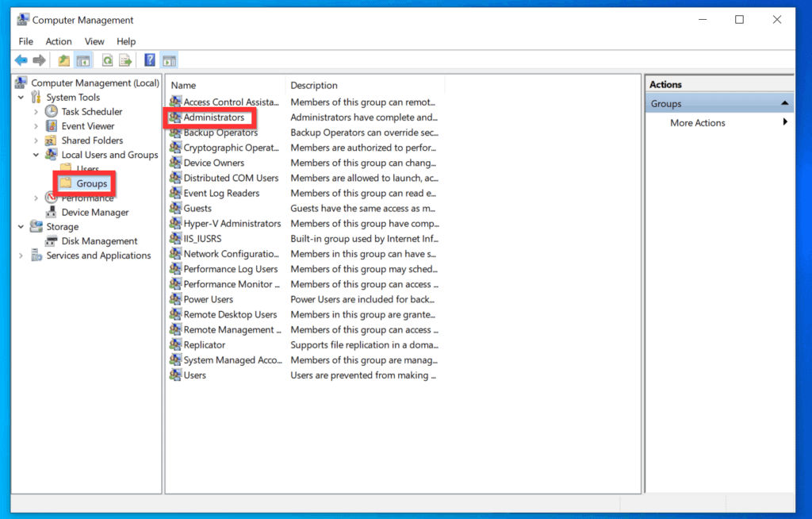The width and height of the screenshot is (812, 519).
Task: Click the Storage icon in tree
Action: coord(36,227)
